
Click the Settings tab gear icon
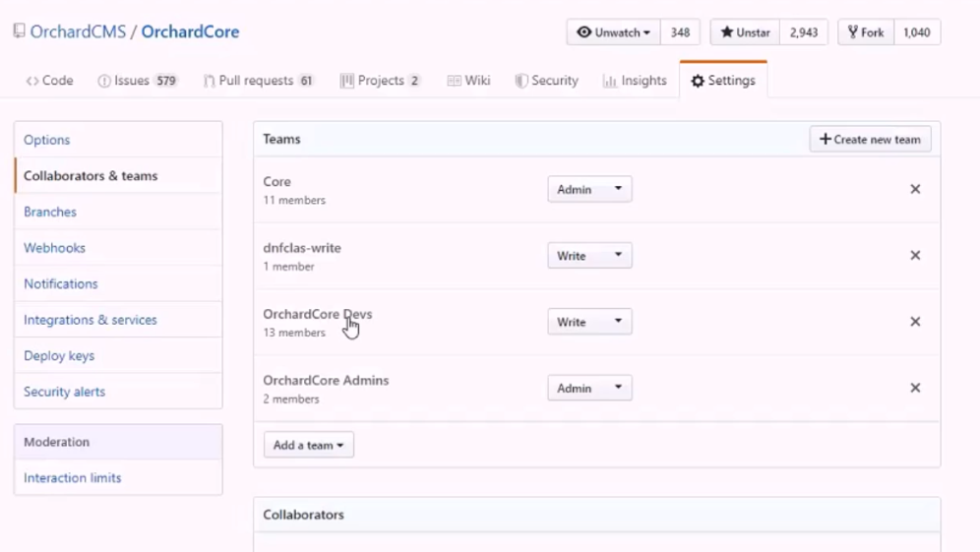pyautogui.click(x=698, y=81)
